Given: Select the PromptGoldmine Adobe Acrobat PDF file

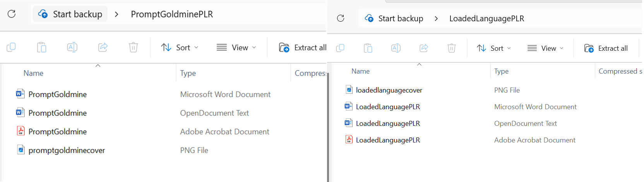Looking at the screenshot, I should [x=58, y=132].
